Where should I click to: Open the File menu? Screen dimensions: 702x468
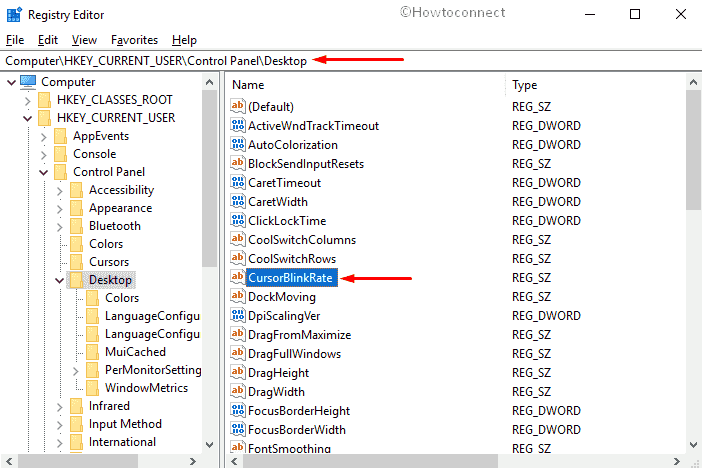pyautogui.click(x=15, y=40)
